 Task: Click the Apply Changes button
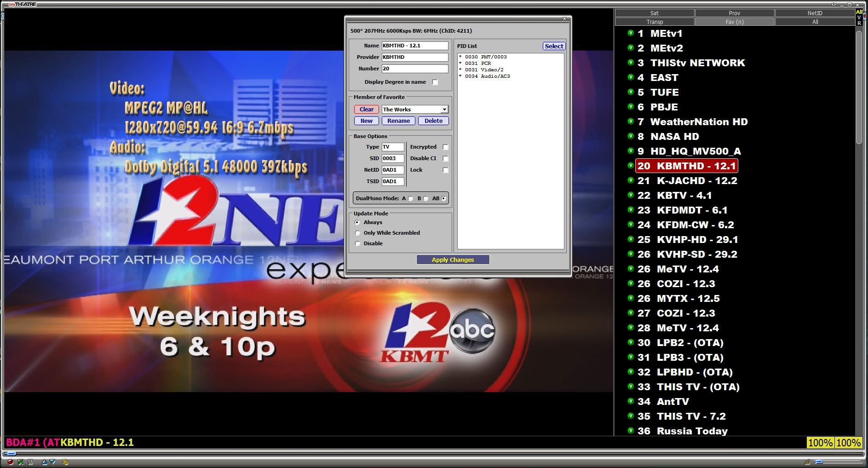click(453, 260)
